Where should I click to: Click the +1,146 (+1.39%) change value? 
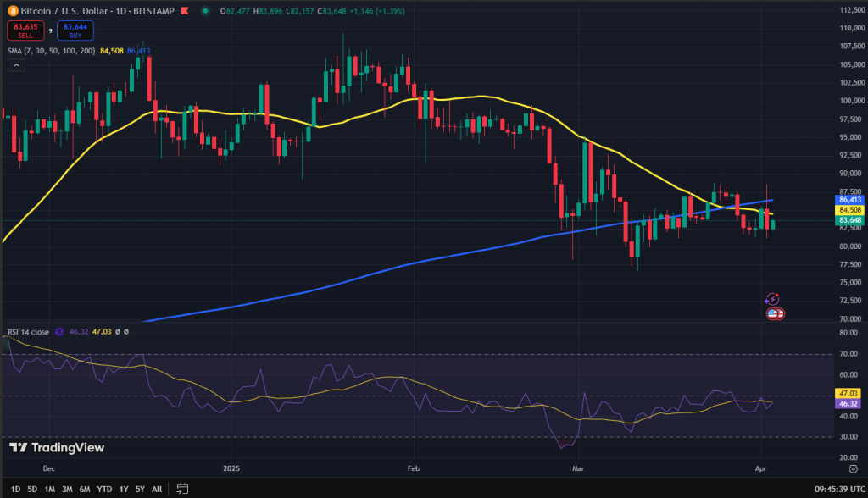377,11
